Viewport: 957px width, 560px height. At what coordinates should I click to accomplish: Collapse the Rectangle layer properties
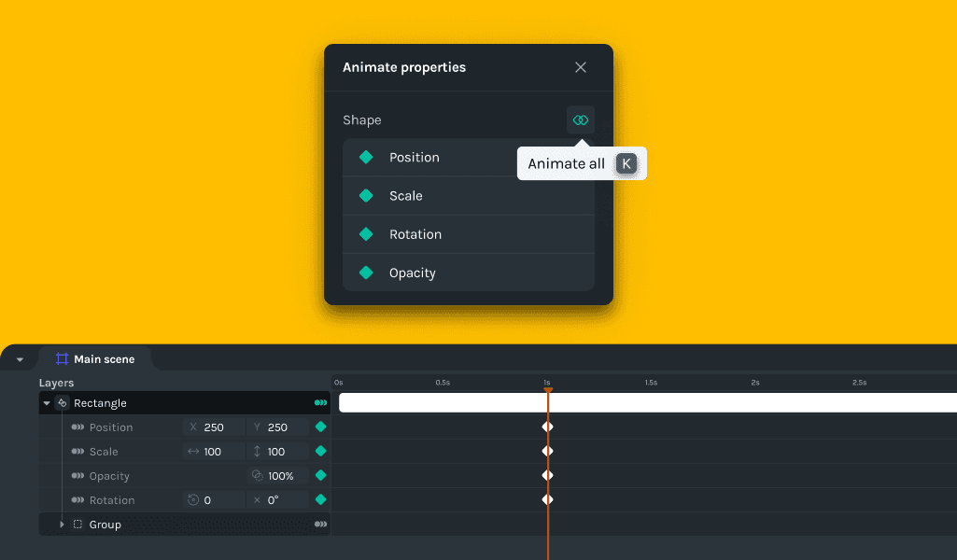click(x=46, y=402)
